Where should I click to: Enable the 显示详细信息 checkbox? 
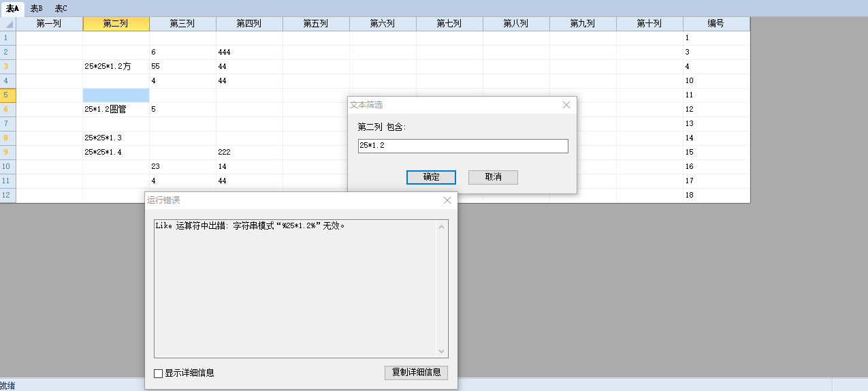[159, 373]
